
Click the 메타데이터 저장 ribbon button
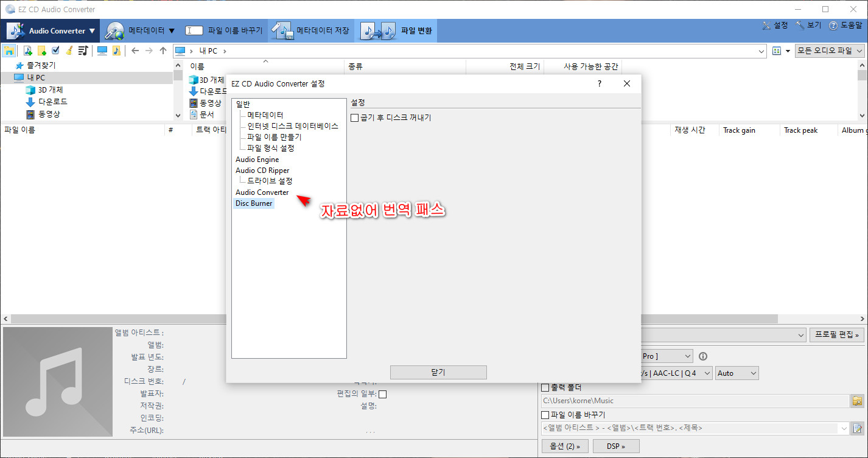(312, 30)
